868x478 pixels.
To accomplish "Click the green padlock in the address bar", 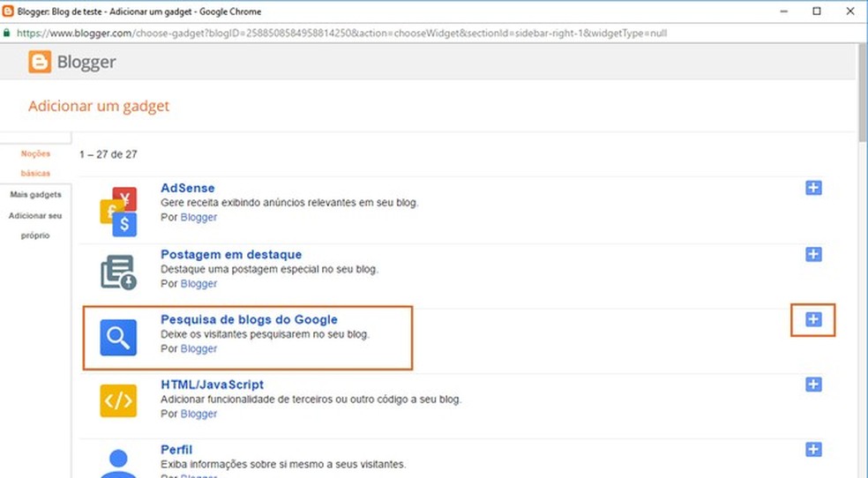I will pos(7,34).
